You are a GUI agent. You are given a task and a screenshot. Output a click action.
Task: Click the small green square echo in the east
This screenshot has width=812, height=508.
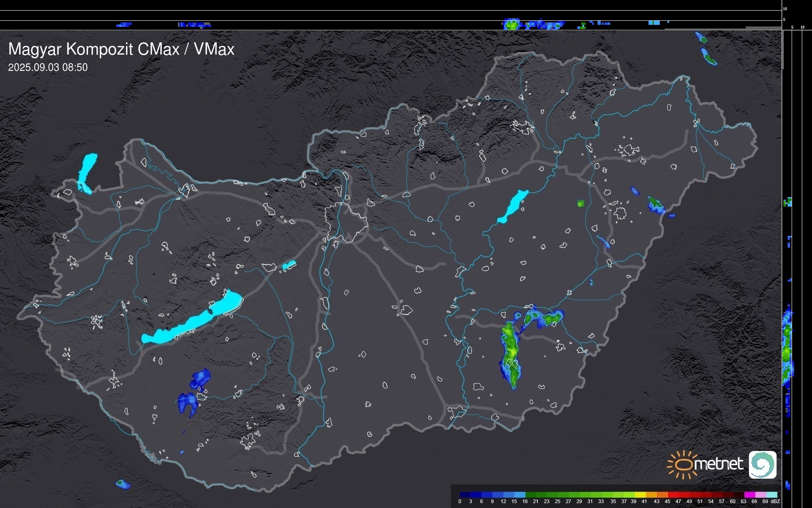click(581, 203)
